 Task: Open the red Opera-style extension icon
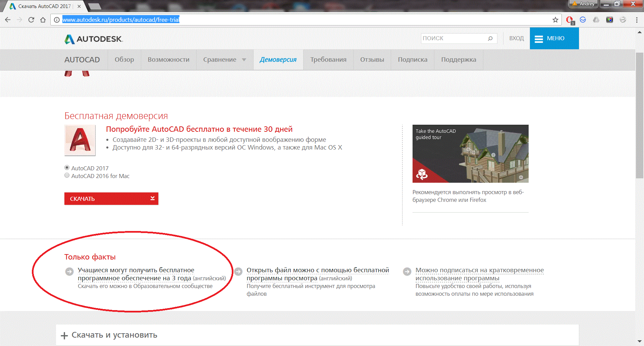click(x=570, y=20)
